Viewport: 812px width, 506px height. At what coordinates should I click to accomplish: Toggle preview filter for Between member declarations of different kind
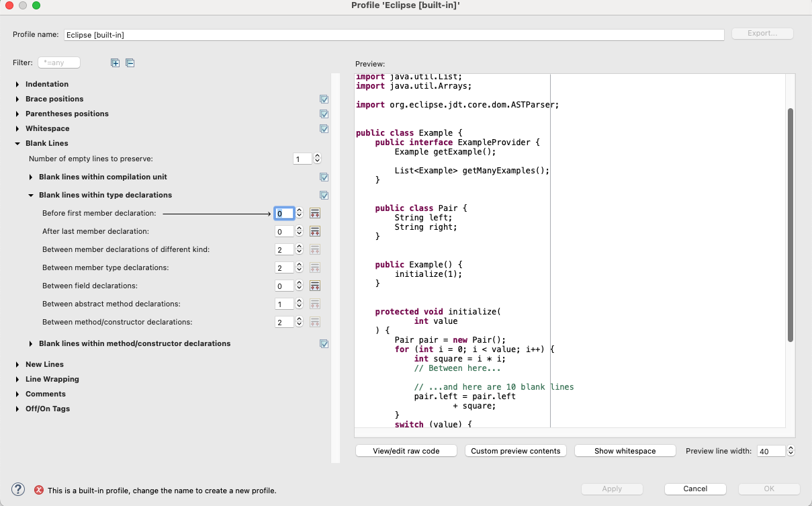point(314,249)
